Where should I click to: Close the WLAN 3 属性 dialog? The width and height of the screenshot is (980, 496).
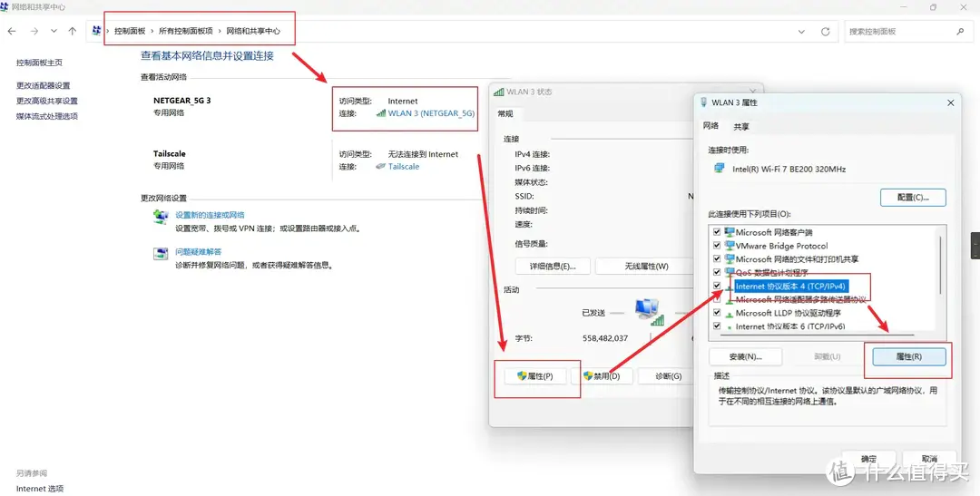click(x=951, y=102)
